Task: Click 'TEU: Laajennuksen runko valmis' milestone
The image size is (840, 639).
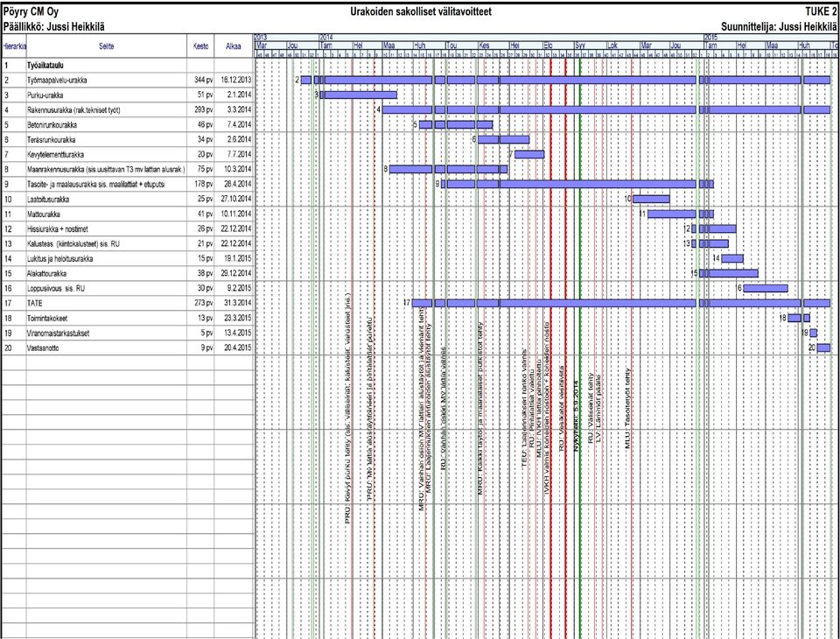Action: pyautogui.click(x=525, y=407)
